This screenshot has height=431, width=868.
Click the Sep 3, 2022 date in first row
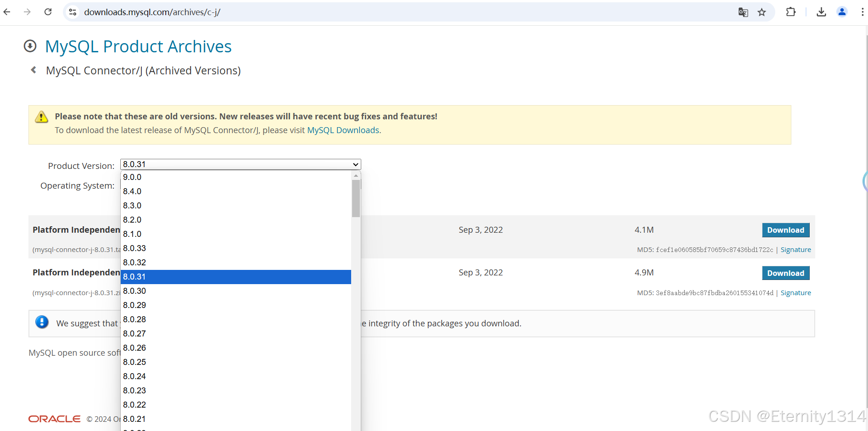tap(481, 230)
